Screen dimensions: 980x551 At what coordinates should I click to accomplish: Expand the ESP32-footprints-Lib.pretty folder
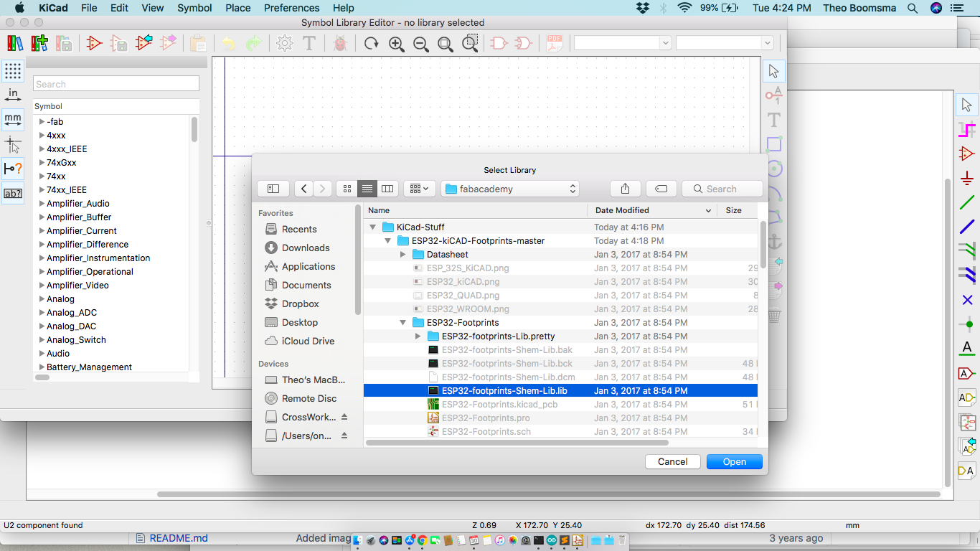tap(418, 336)
